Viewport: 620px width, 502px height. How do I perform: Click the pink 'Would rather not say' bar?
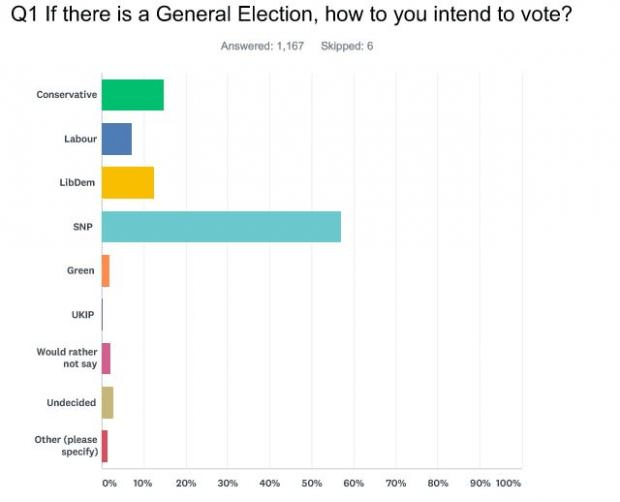point(106,358)
